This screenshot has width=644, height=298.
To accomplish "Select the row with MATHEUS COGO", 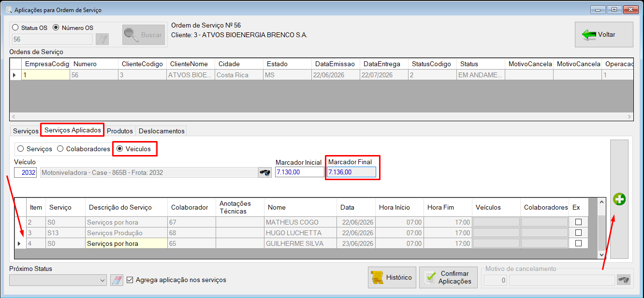I will [x=301, y=222].
